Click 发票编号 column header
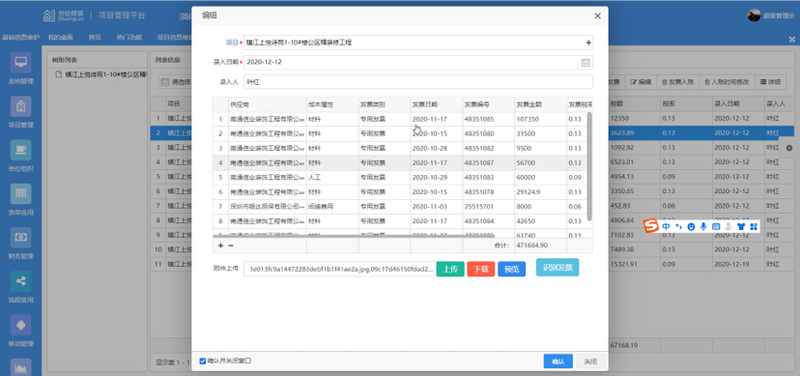This screenshot has height=376, width=800. [488, 105]
